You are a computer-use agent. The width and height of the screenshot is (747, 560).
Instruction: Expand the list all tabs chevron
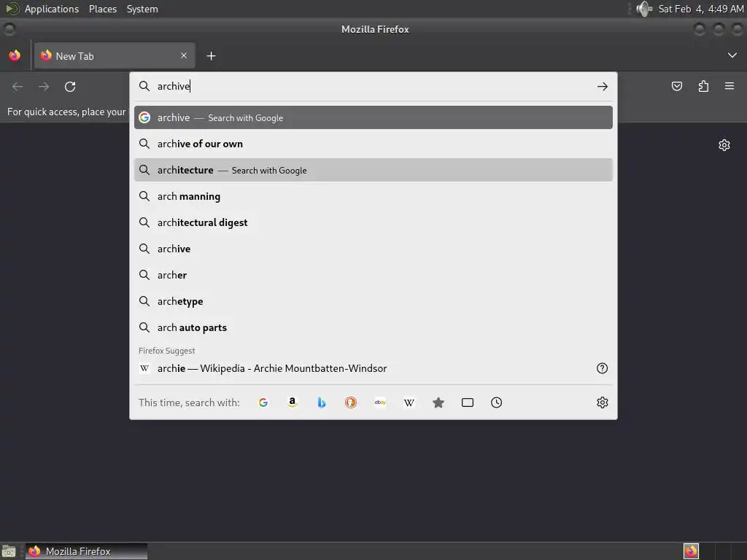732,55
